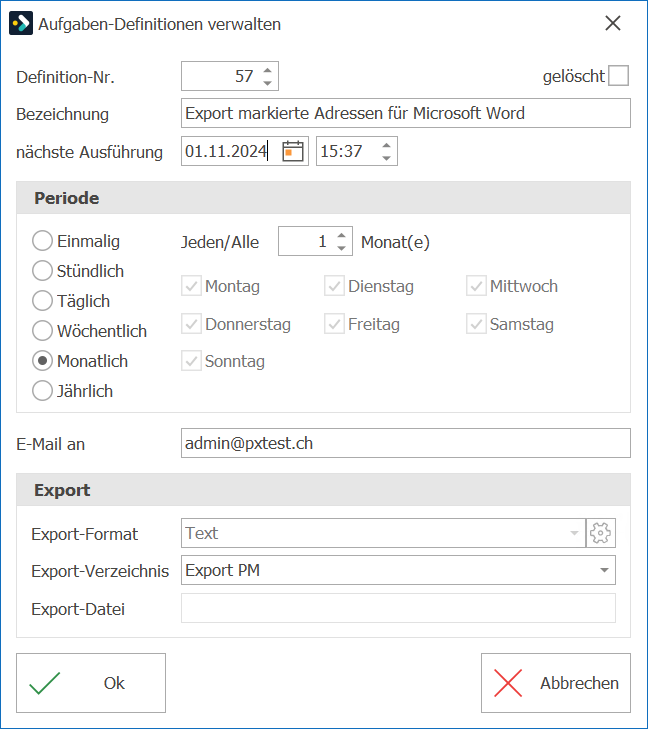The width and height of the screenshot is (648, 729).
Task: Decrease the Jeden/Alle month count
Action: [342, 248]
